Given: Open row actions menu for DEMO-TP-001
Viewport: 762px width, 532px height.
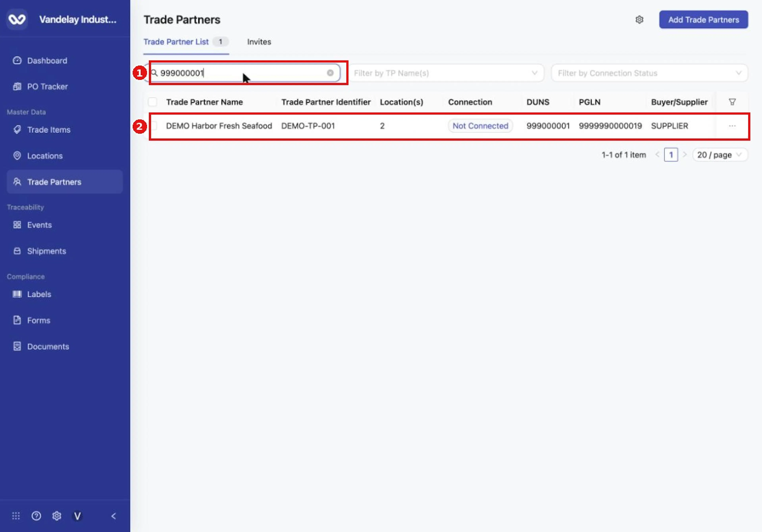Looking at the screenshot, I should [732, 126].
